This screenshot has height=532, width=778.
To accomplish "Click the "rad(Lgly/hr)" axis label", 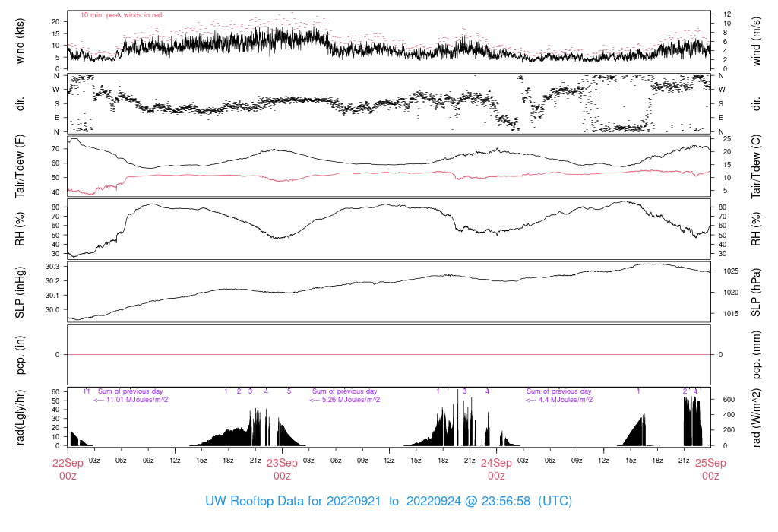I will click(20, 417).
